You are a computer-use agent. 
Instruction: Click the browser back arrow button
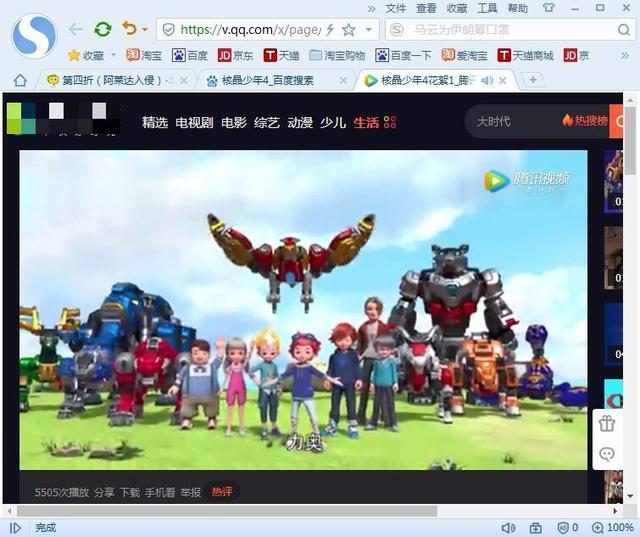[x=76, y=29]
